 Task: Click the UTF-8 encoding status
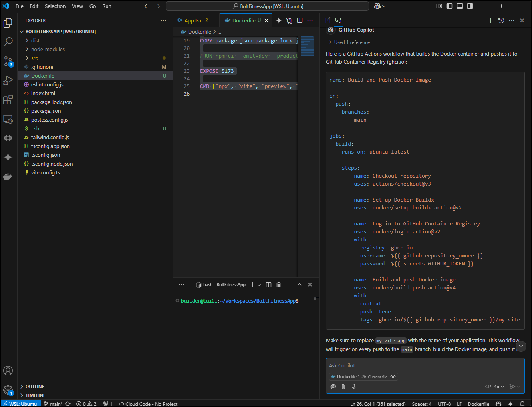[x=444, y=404]
